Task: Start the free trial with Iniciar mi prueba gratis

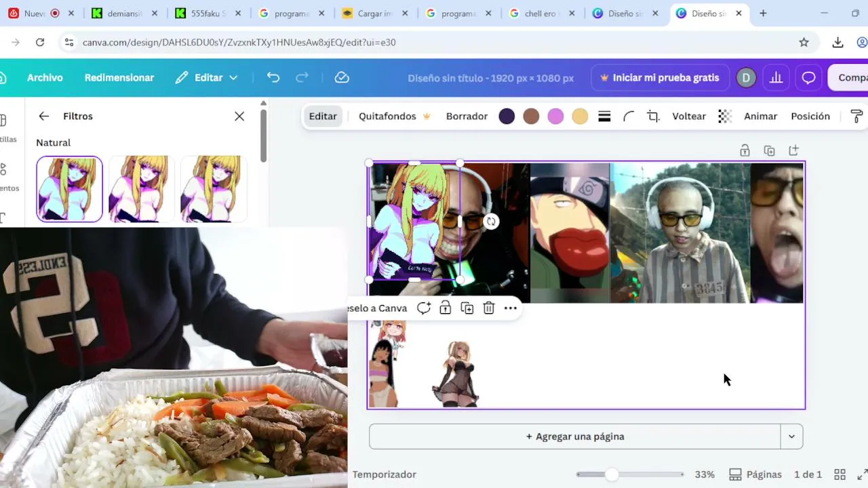Action: [x=660, y=78]
